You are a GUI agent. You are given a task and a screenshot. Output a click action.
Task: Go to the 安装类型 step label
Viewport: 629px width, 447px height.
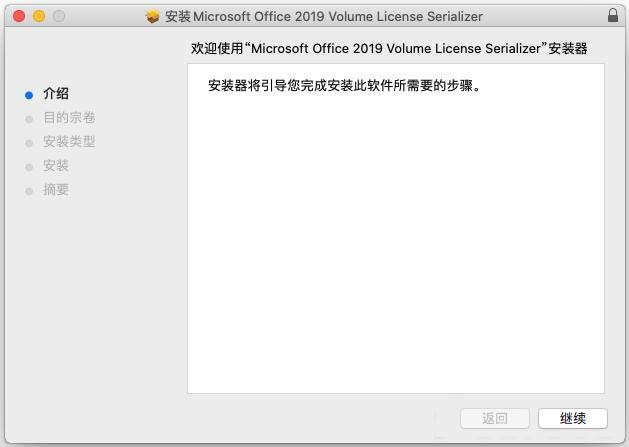tap(69, 142)
